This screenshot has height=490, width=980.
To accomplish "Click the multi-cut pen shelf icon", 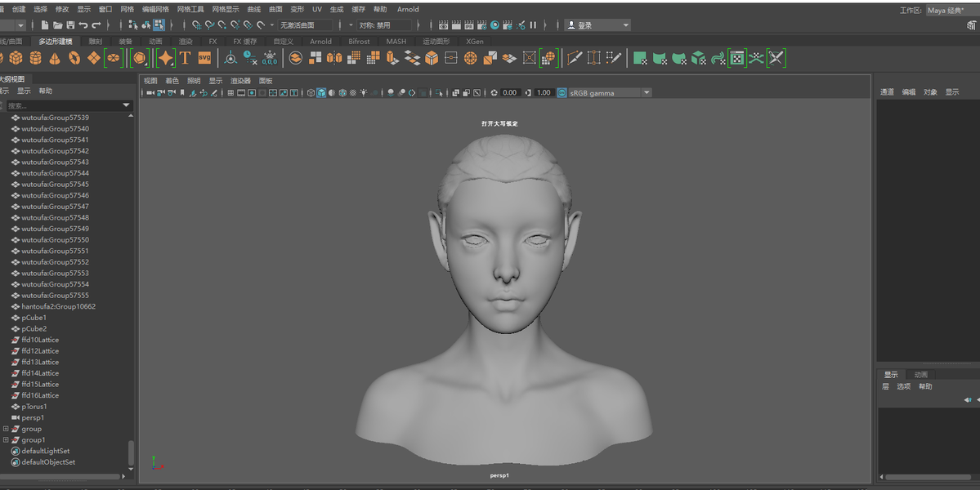I will click(575, 58).
